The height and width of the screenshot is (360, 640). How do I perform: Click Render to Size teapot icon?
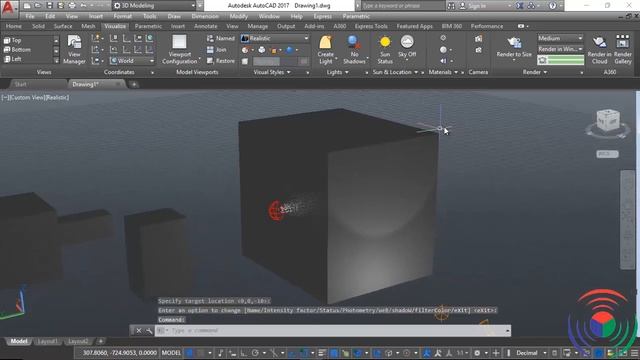pos(514,42)
